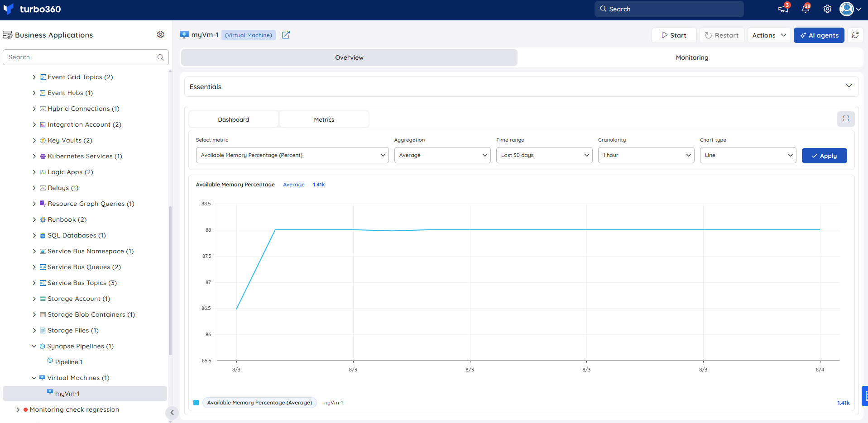Click the Event Grid Topics icon
Image resolution: width=868 pixels, height=423 pixels.
click(43, 77)
